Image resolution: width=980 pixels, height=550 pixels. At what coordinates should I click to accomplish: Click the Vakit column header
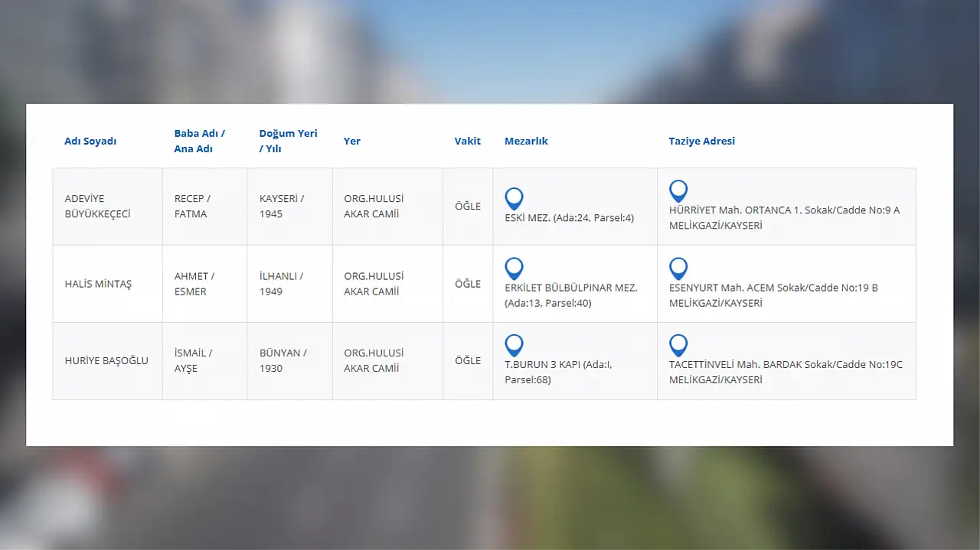467,141
